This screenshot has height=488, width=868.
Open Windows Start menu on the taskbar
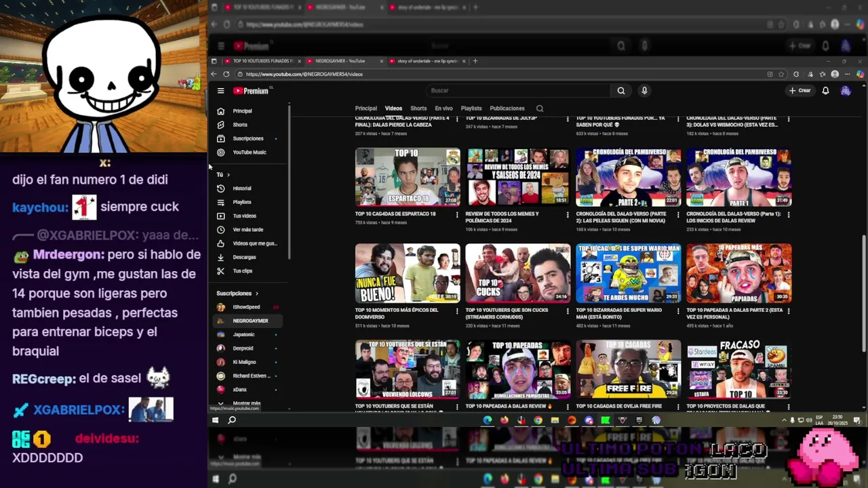tap(215, 420)
